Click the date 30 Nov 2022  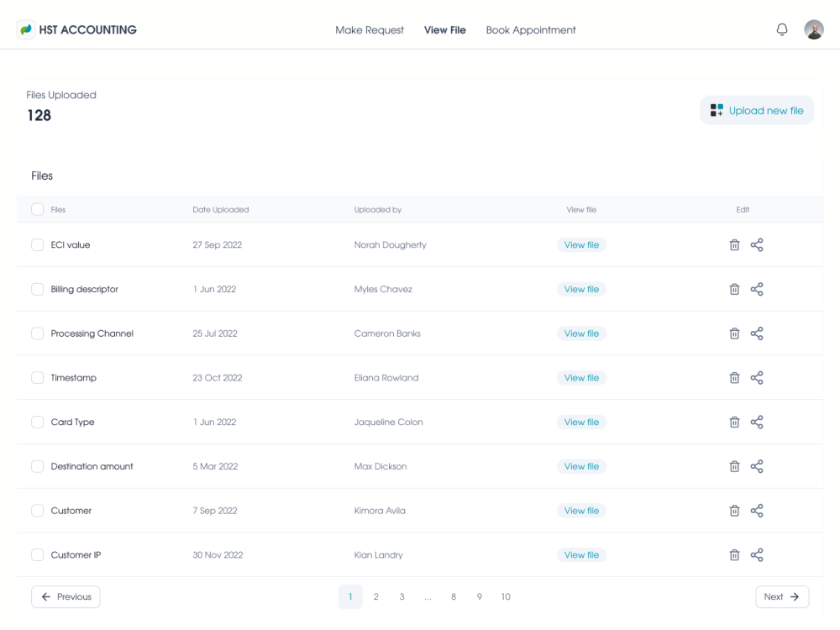(x=218, y=555)
